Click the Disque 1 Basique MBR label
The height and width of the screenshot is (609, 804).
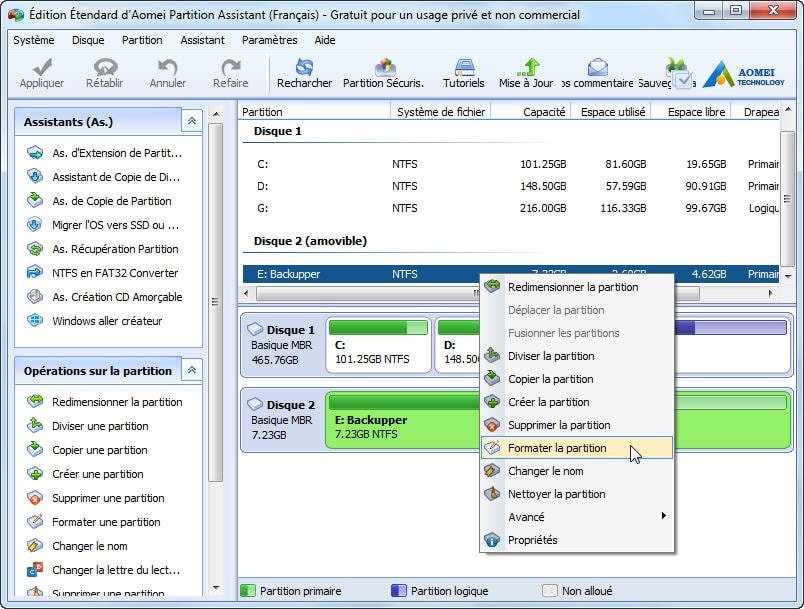(x=283, y=345)
